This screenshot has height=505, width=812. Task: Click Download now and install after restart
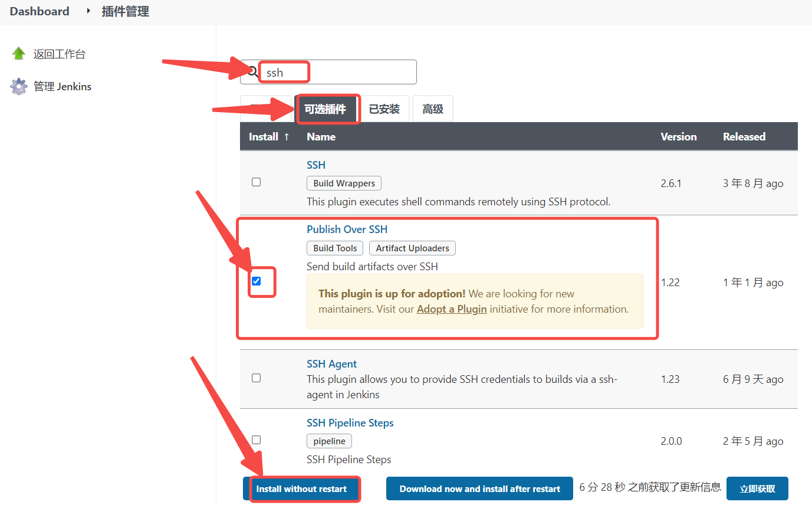(479, 488)
